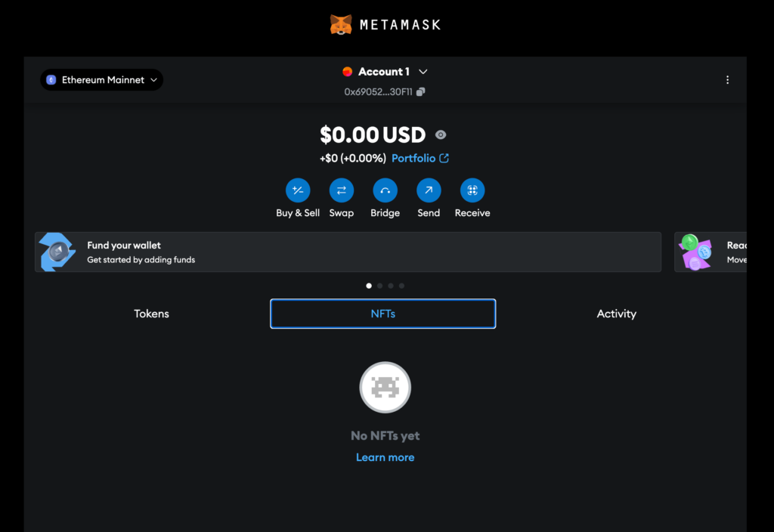Click the Buy & Sell label

[x=298, y=212]
